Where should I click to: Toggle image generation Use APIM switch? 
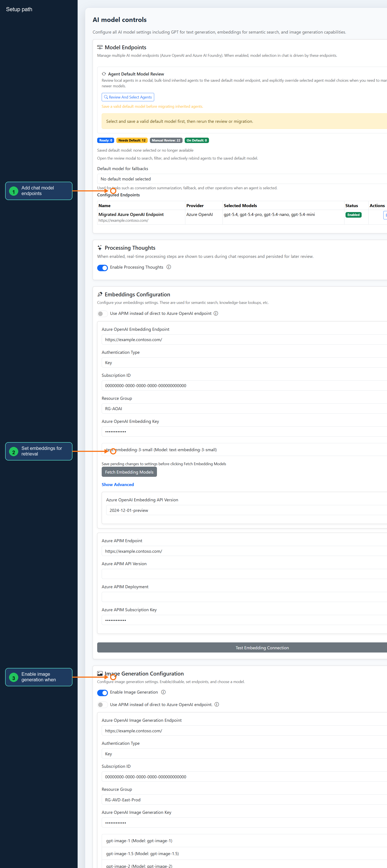[x=102, y=705]
